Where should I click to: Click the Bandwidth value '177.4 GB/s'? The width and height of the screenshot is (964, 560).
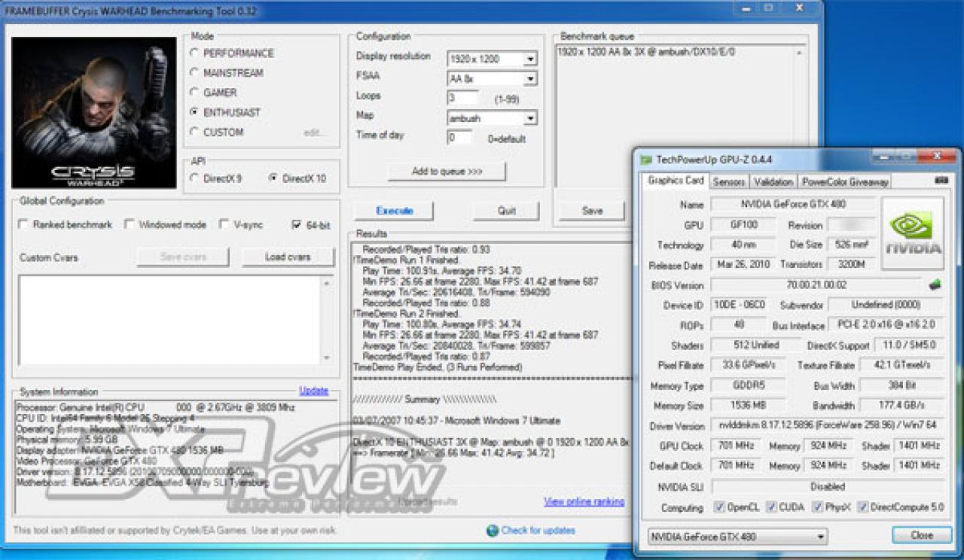tap(901, 406)
